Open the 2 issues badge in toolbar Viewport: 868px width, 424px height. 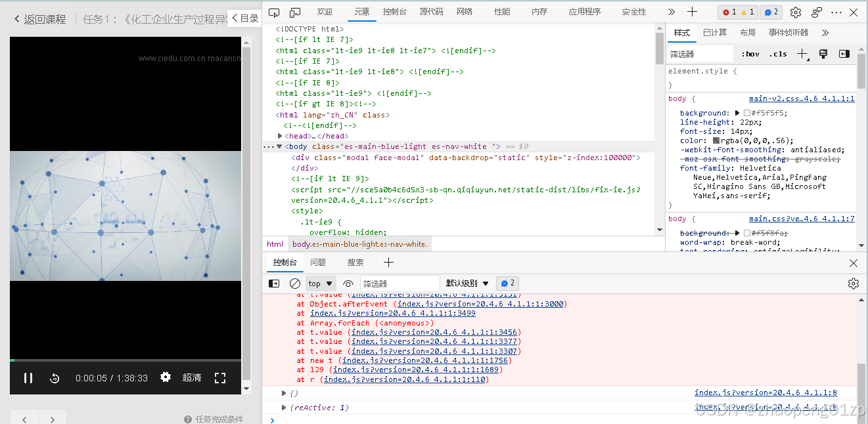pos(771,12)
